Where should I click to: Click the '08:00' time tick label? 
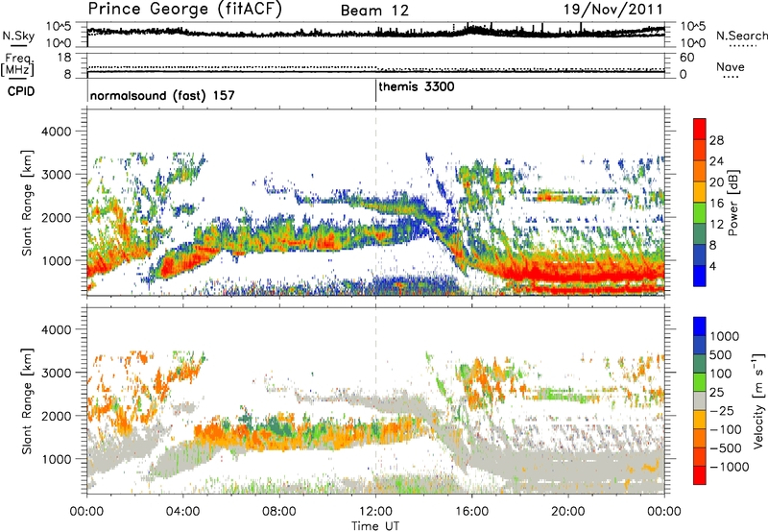point(279,512)
